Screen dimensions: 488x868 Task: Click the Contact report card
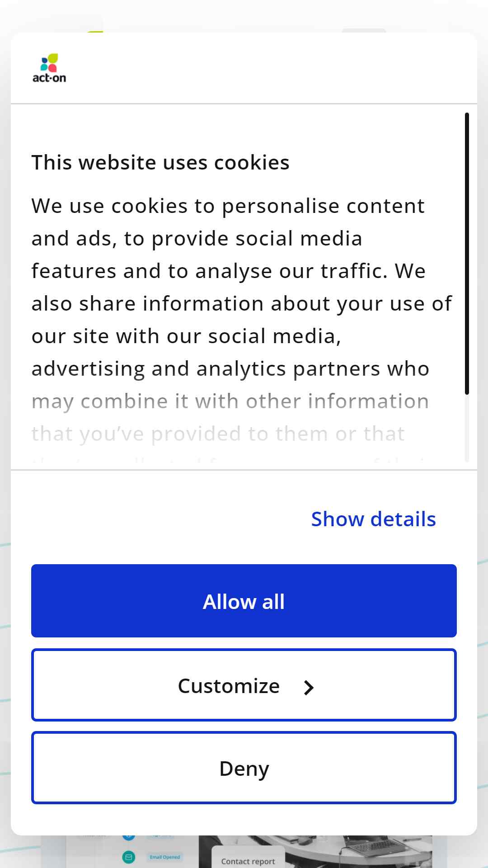(248, 858)
